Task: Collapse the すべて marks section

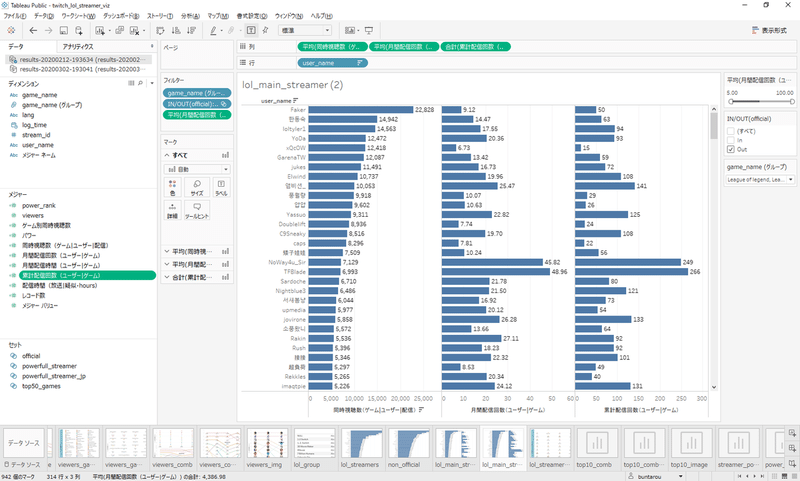Action: coord(167,155)
